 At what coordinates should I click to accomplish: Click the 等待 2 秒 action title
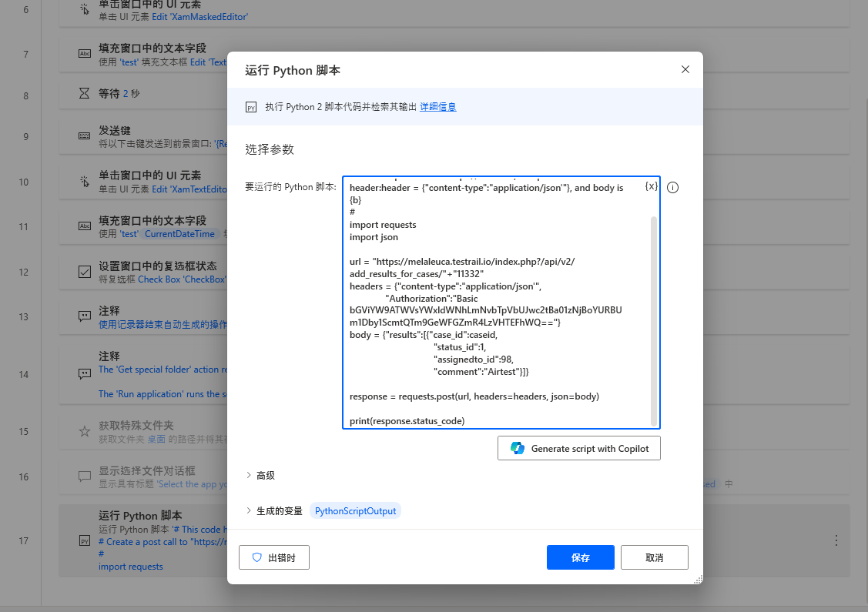point(119,93)
